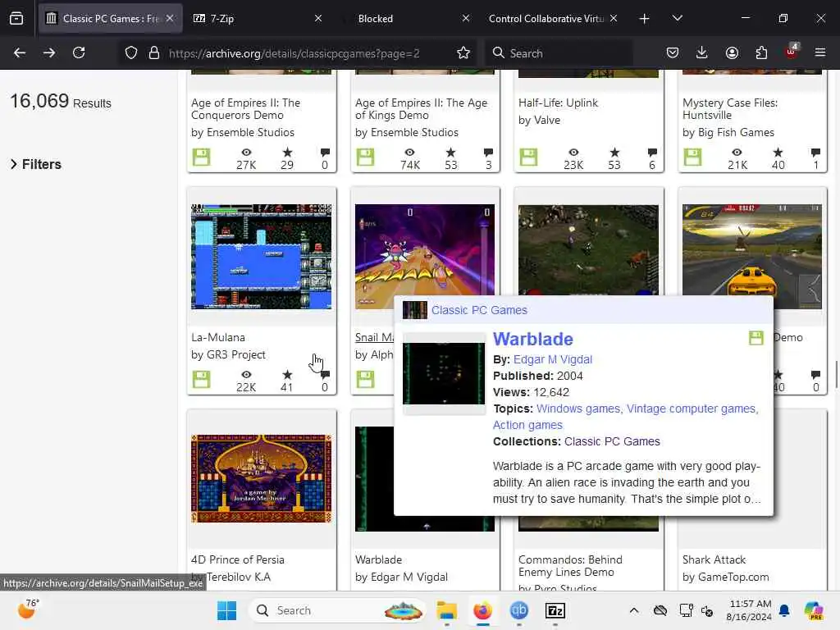Viewport: 840px width, 630px height.
Task: Click the views eye icon on La-Mulana card
Action: pyautogui.click(x=246, y=375)
